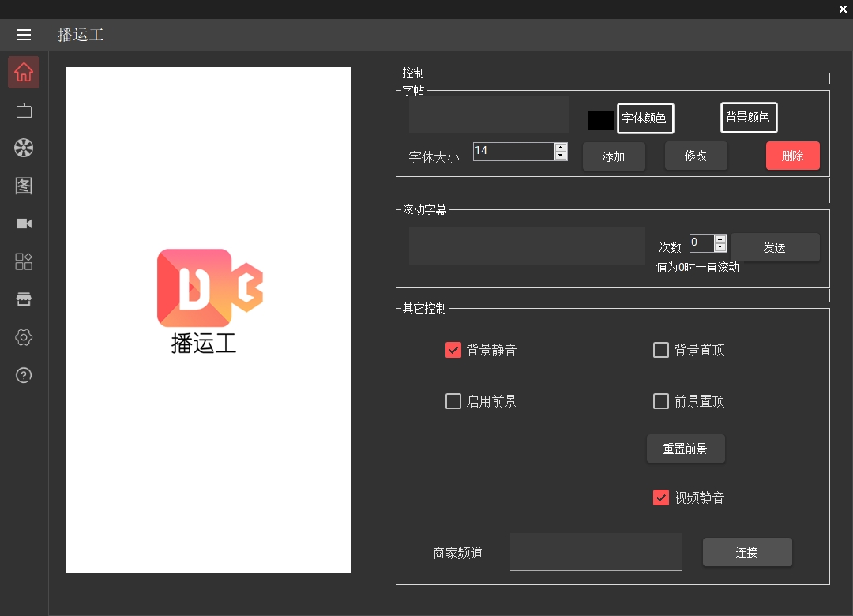The image size is (853, 616).
Task: Increase 字体大小 with the up arrow
Action: (561, 147)
